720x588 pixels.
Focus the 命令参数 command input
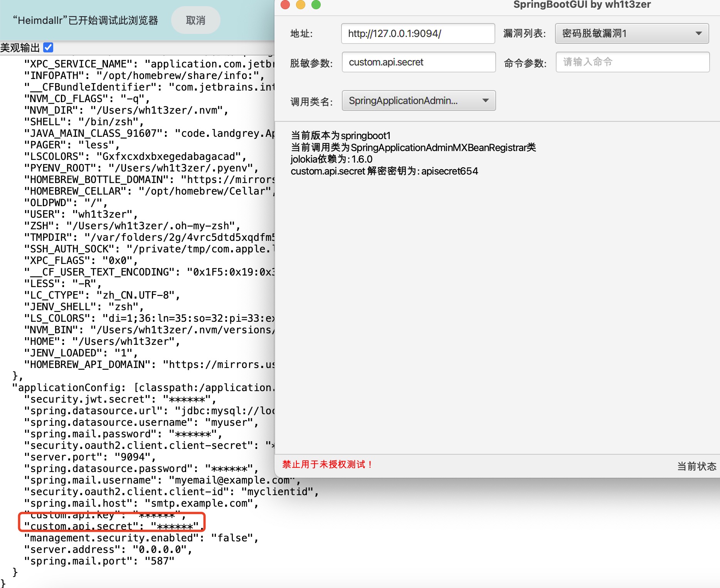point(633,62)
